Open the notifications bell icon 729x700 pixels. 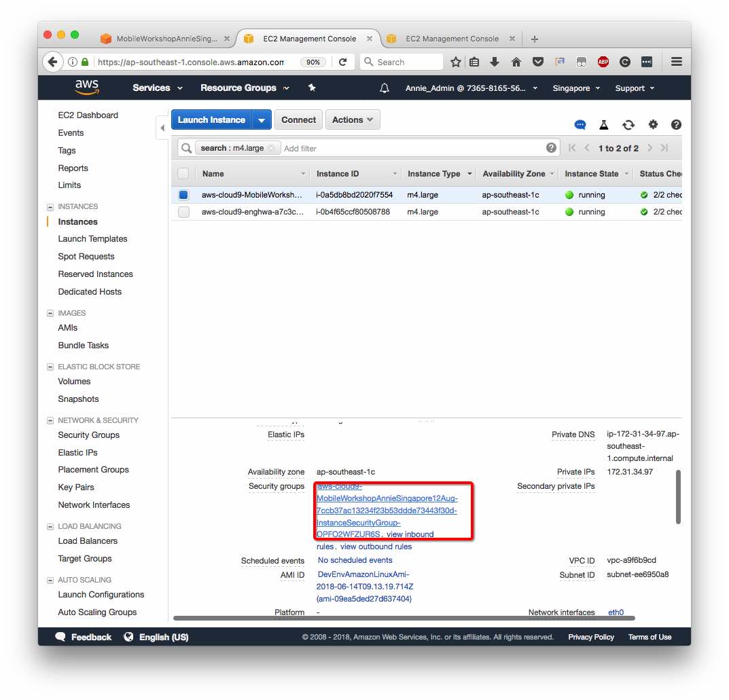coord(385,88)
